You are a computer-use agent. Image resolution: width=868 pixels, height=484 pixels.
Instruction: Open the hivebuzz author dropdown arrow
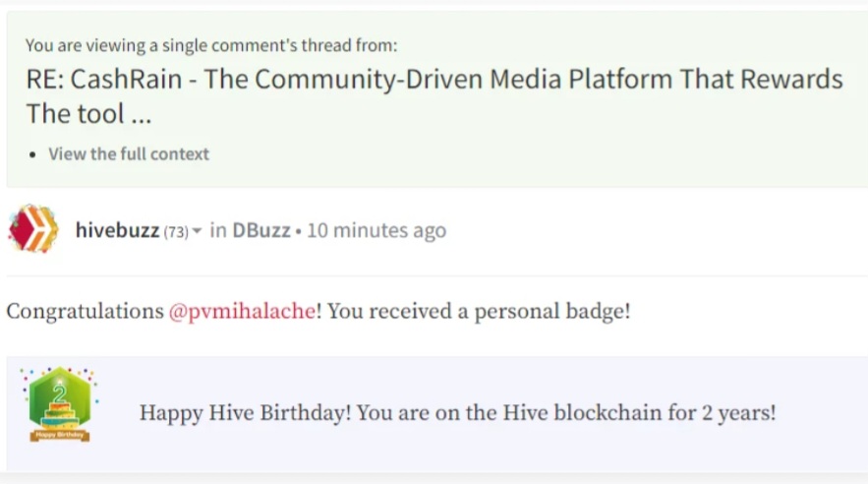click(197, 230)
